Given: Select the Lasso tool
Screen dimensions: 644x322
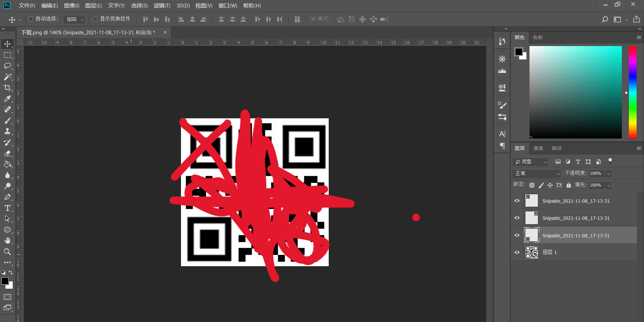Looking at the screenshot, I should click(x=7, y=66).
